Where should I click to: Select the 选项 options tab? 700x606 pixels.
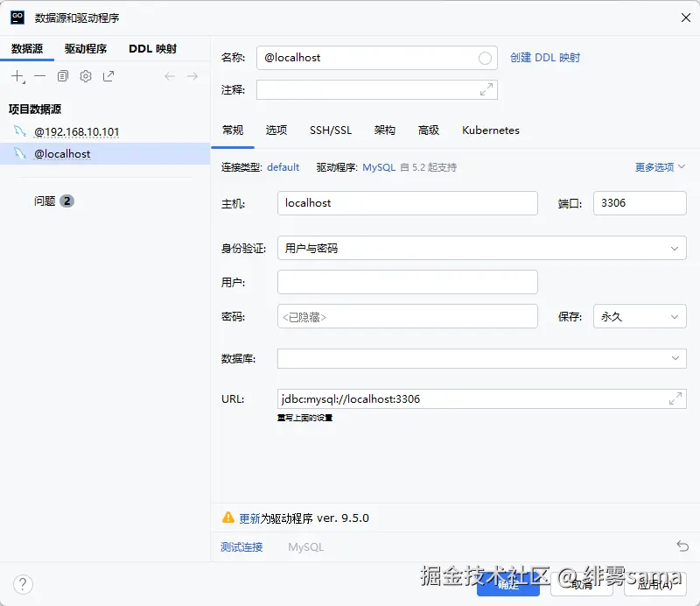(x=276, y=130)
